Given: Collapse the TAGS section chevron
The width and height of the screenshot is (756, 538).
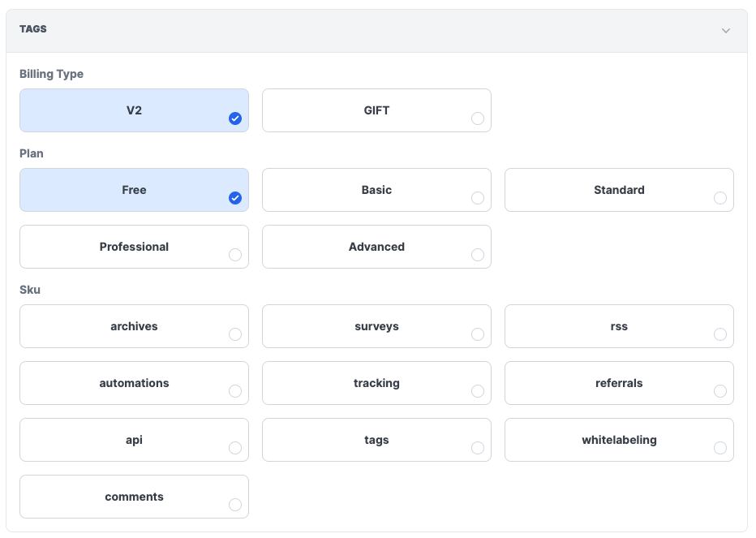Looking at the screenshot, I should 726,30.
